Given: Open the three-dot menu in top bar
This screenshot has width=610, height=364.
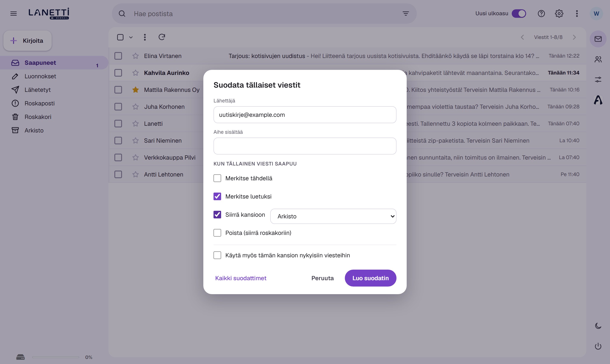Looking at the screenshot, I should [577, 14].
